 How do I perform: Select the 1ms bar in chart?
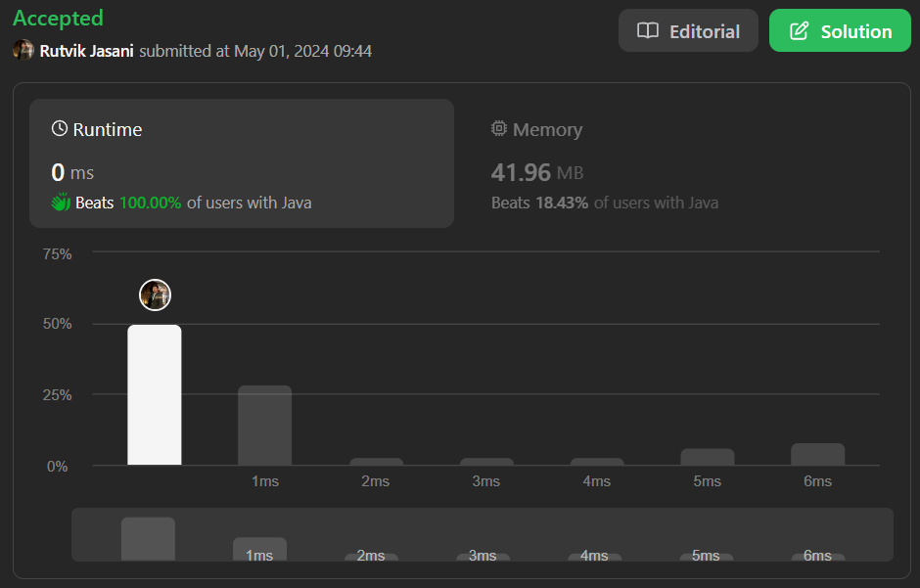[x=264, y=426]
